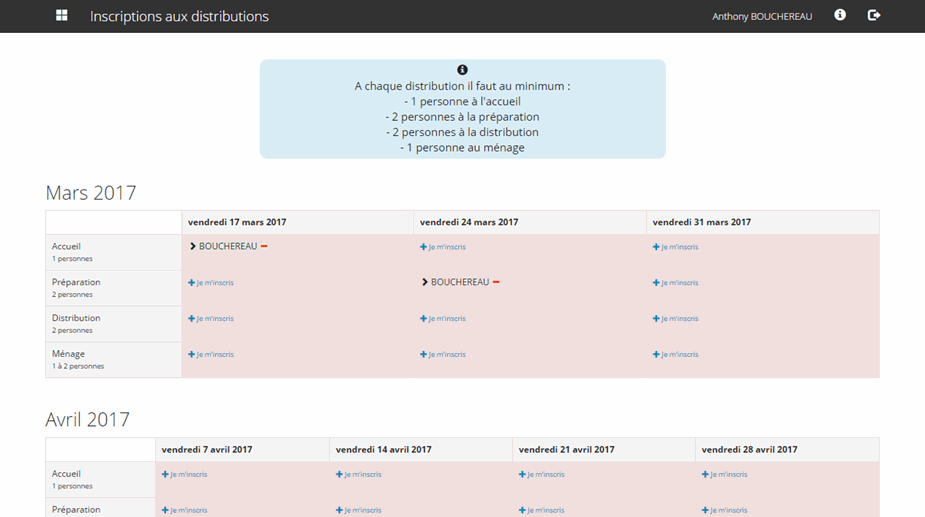
Task: Sign up for Accueil on 31 mars
Action: [x=676, y=247]
